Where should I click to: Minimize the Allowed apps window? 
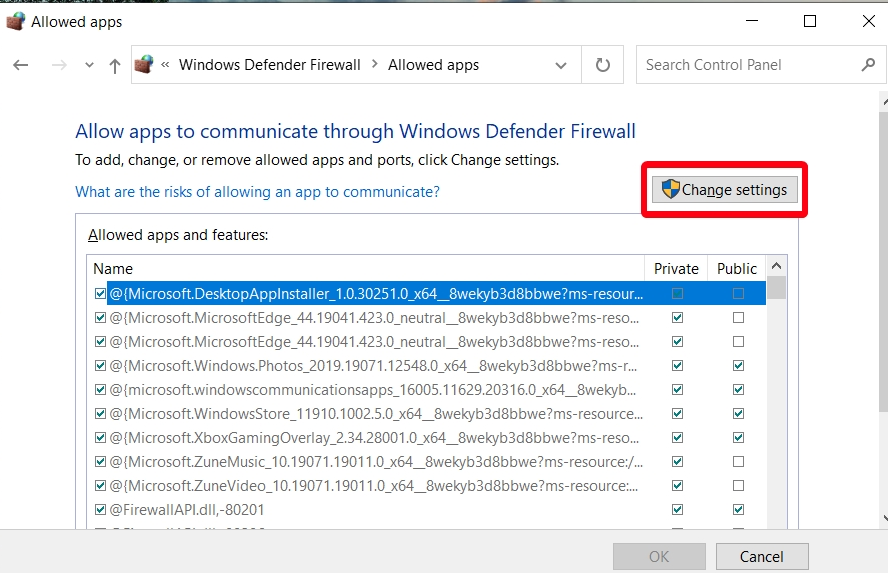coord(752,22)
